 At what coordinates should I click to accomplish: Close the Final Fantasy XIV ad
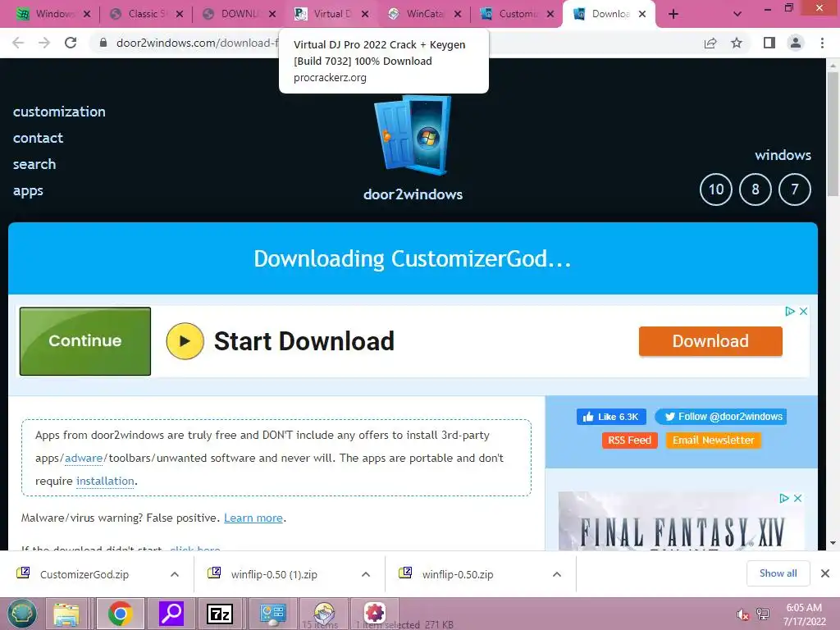(x=797, y=498)
